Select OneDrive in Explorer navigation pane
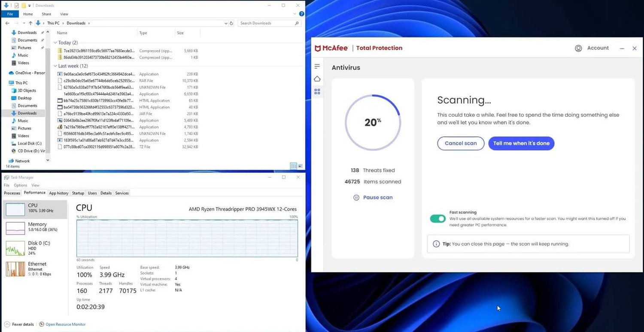The width and height of the screenshot is (644, 332). point(27,73)
